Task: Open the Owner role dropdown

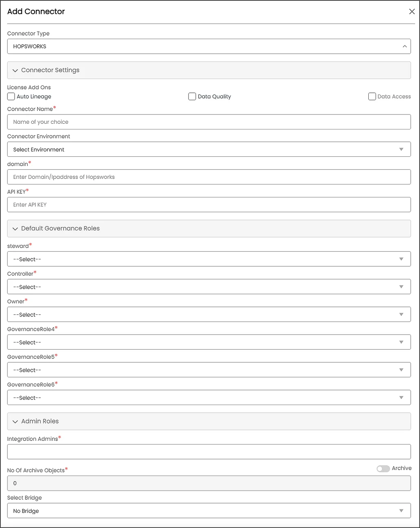Action: (x=209, y=315)
